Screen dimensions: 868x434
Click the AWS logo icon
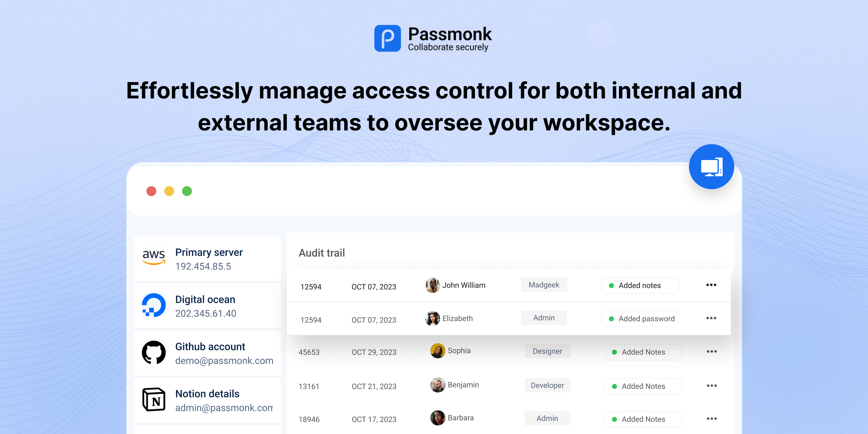click(x=154, y=257)
